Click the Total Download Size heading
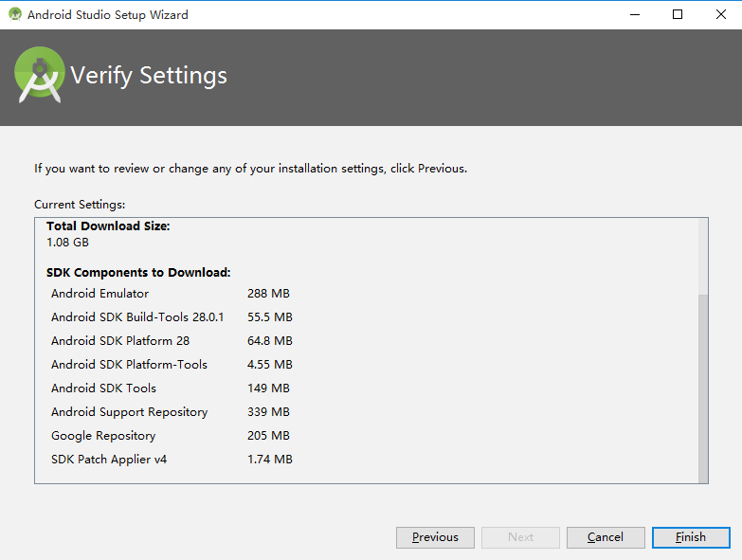742x560 pixels. pyautogui.click(x=108, y=226)
